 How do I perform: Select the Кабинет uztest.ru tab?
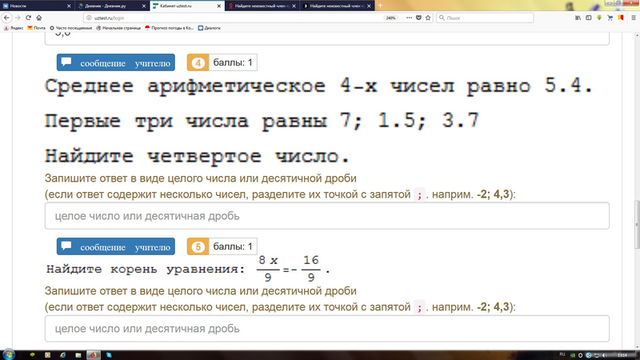point(187,6)
